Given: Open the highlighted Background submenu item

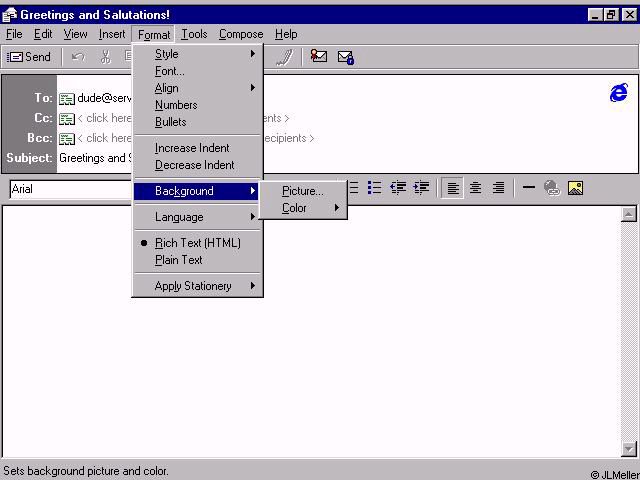Looking at the screenshot, I should pos(198,191).
